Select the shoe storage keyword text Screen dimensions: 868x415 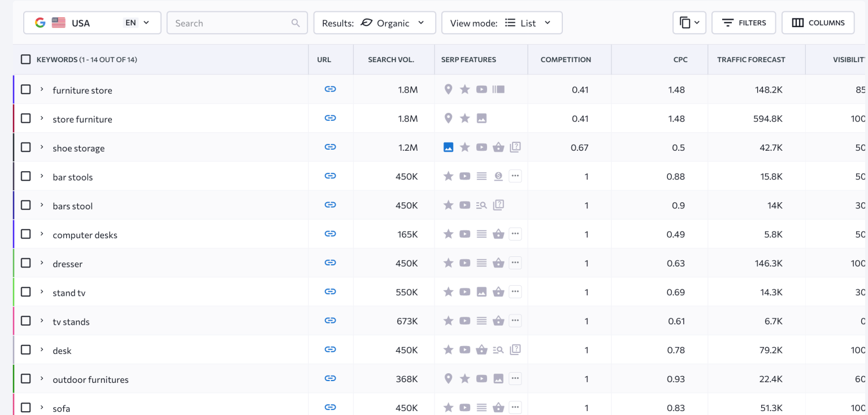[x=79, y=148]
